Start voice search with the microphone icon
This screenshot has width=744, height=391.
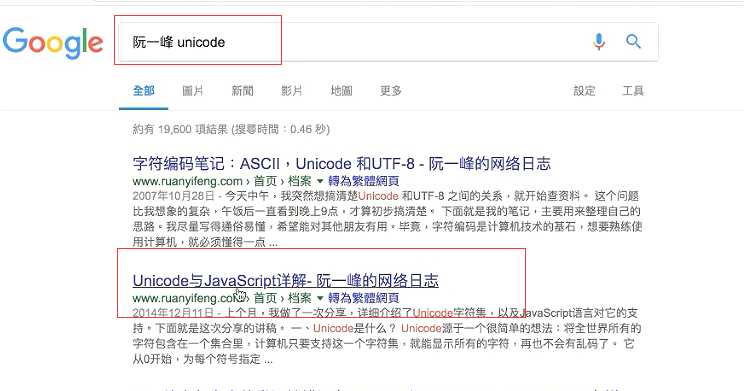point(599,42)
